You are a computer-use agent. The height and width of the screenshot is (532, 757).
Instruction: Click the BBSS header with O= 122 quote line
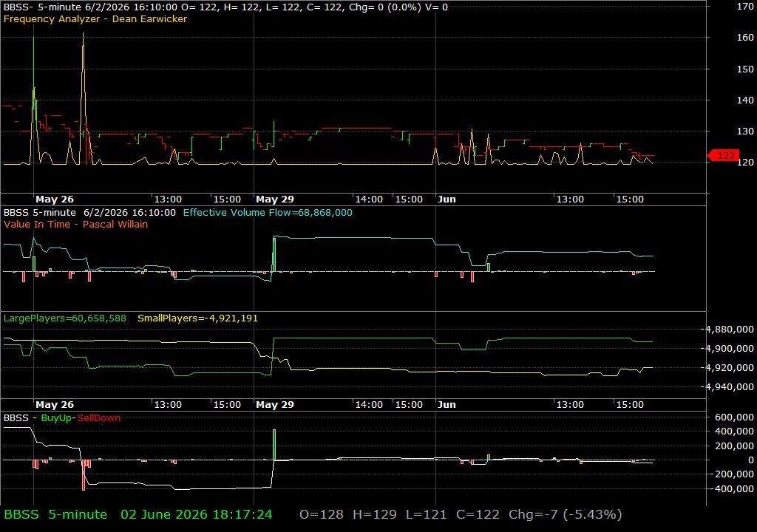(225, 7)
